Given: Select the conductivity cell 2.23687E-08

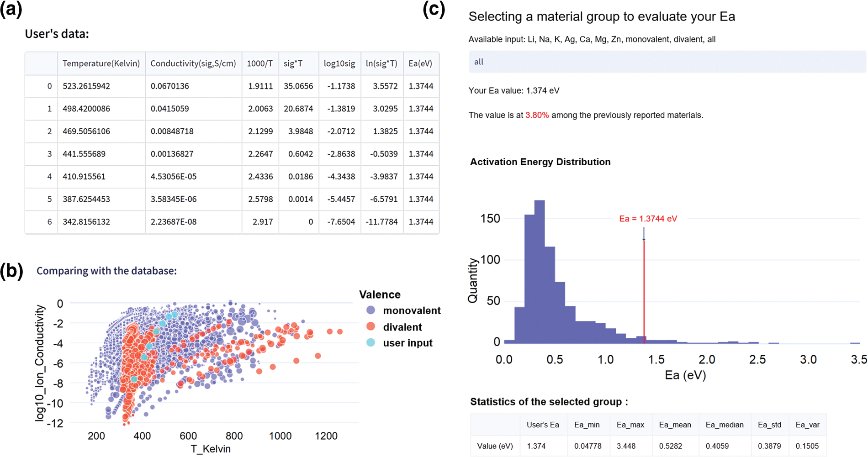Looking at the screenshot, I should [x=174, y=222].
